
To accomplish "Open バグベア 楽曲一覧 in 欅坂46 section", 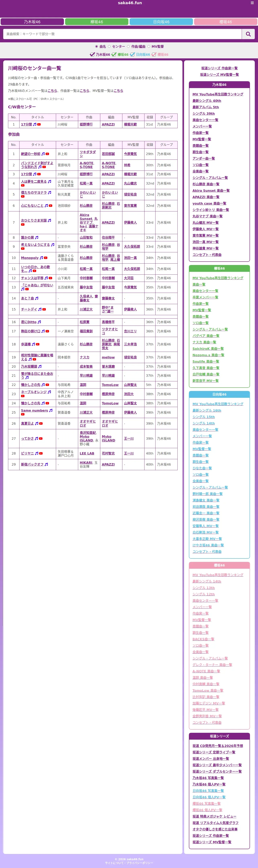I will pos(206,336).
